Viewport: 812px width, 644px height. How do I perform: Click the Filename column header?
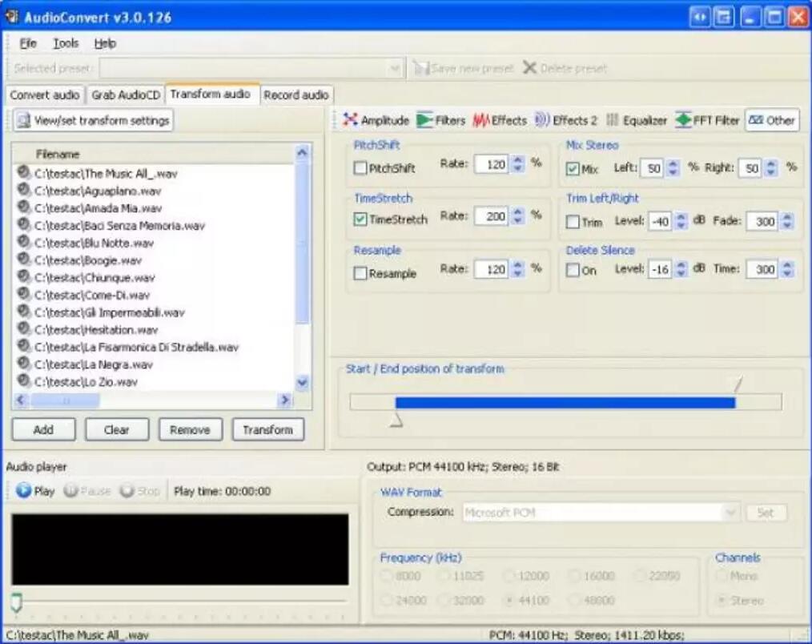pyautogui.click(x=153, y=154)
